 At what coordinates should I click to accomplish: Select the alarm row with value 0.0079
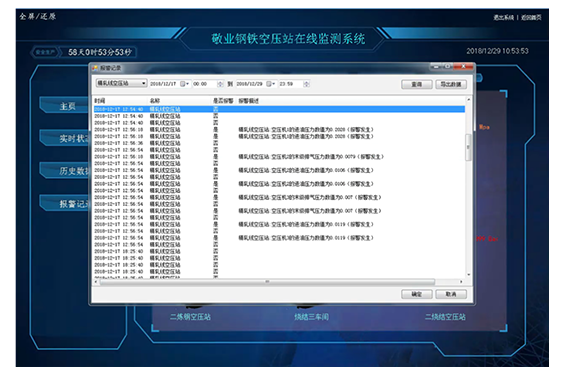click(279, 157)
